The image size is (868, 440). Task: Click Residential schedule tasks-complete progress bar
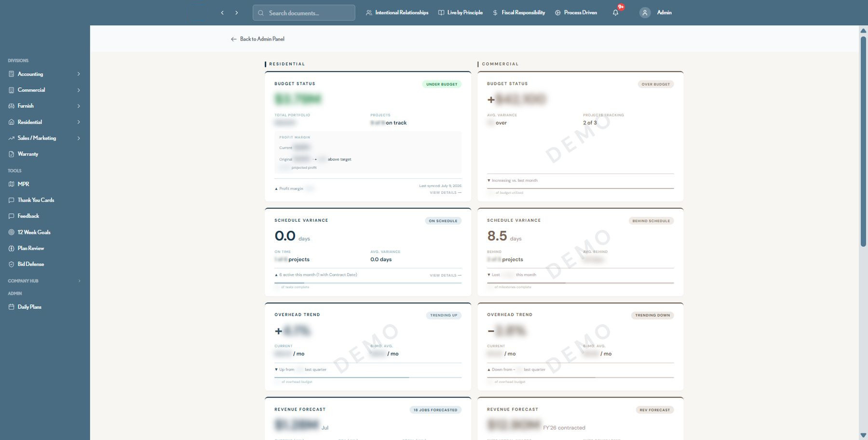tap(368, 283)
